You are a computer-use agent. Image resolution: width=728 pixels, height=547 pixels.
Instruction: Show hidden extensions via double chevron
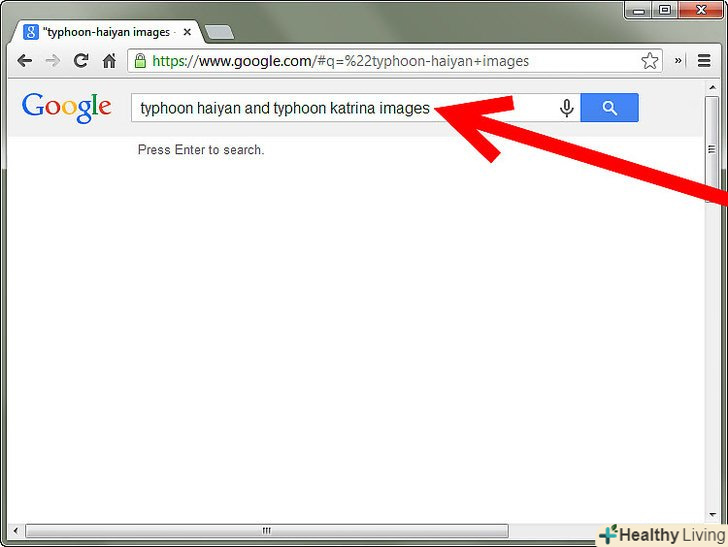click(678, 60)
